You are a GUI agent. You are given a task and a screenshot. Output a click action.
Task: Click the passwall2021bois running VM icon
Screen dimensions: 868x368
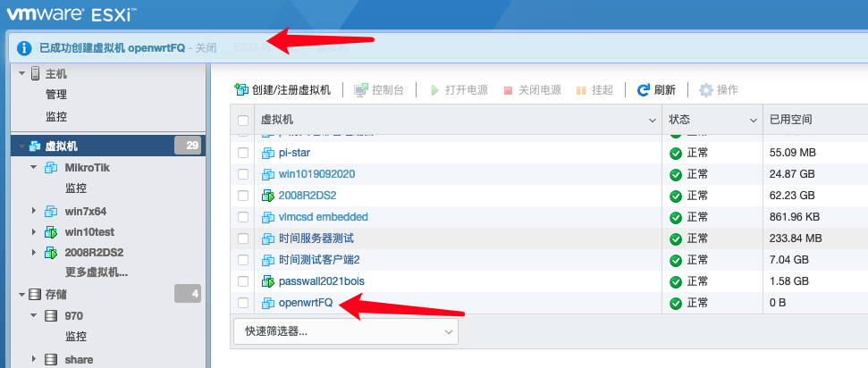coord(268,281)
